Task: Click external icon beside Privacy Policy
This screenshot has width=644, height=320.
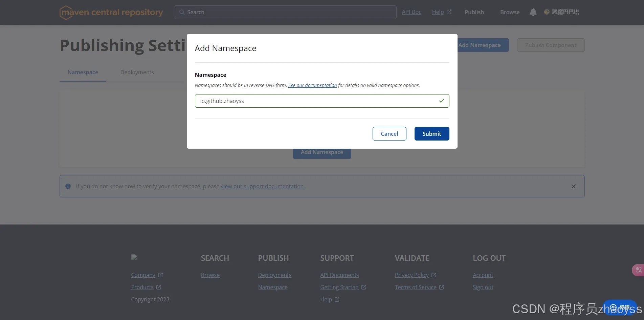Action: [x=434, y=275]
